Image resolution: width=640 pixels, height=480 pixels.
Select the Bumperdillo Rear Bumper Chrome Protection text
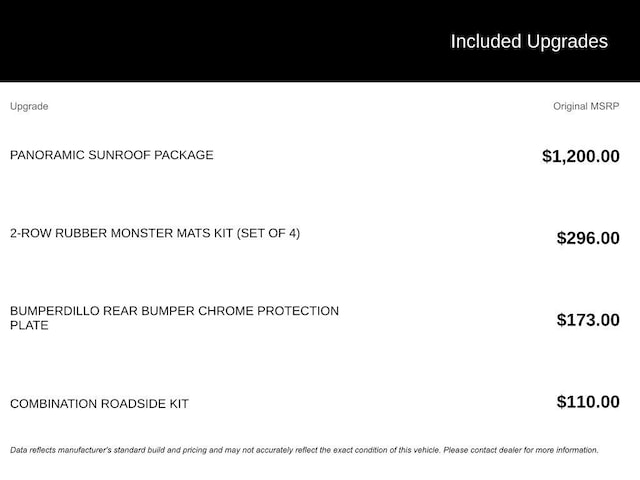[175, 311]
